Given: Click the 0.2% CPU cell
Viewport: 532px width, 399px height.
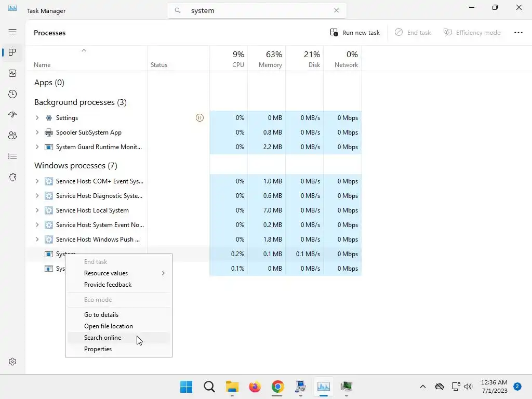Looking at the screenshot, I should [x=229, y=254].
